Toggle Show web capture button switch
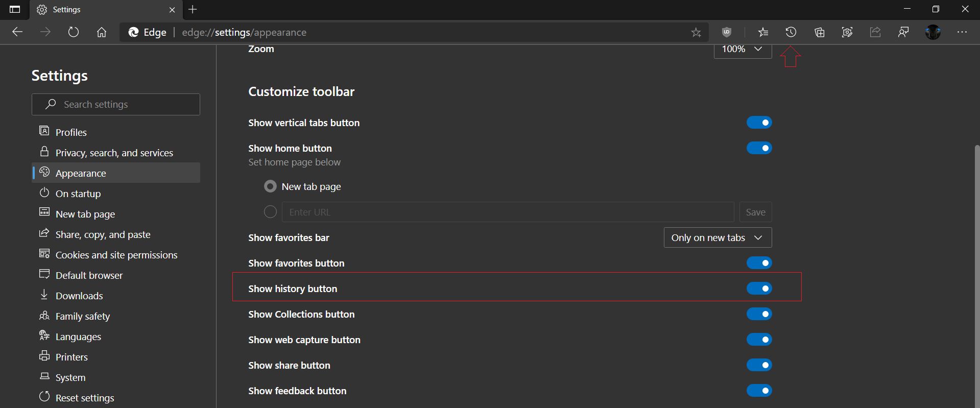The width and height of the screenshot is (980, 408). tap(759, 340)
